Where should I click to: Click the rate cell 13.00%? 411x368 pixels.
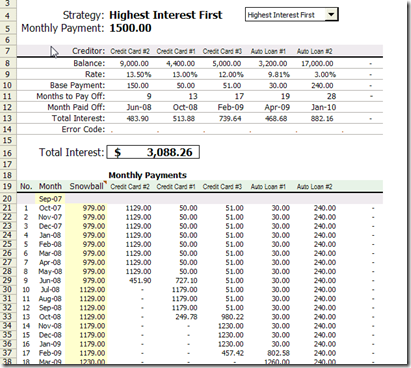point(185,75)
